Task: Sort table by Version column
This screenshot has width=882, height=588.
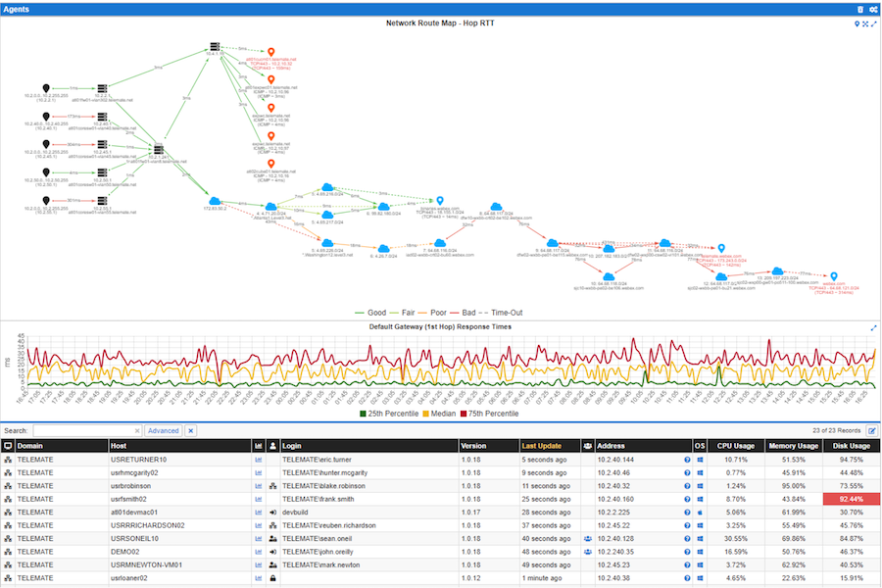Action: point(489,446)
